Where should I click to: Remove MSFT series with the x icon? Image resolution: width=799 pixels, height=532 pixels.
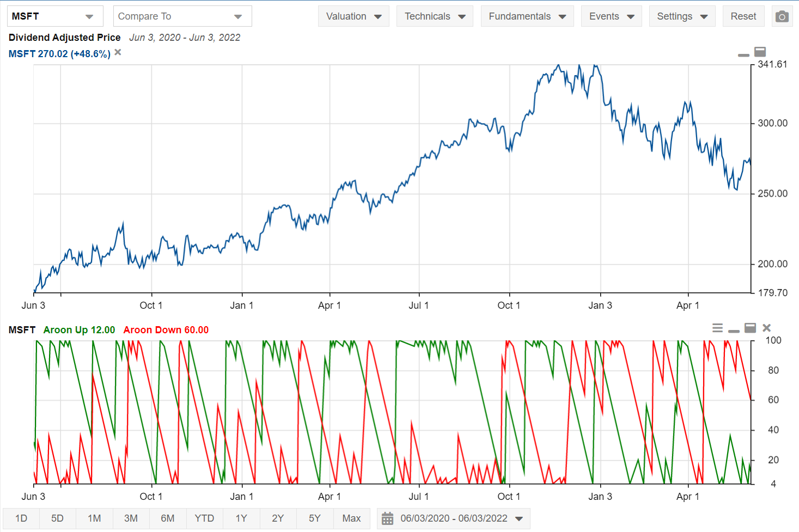118,53
